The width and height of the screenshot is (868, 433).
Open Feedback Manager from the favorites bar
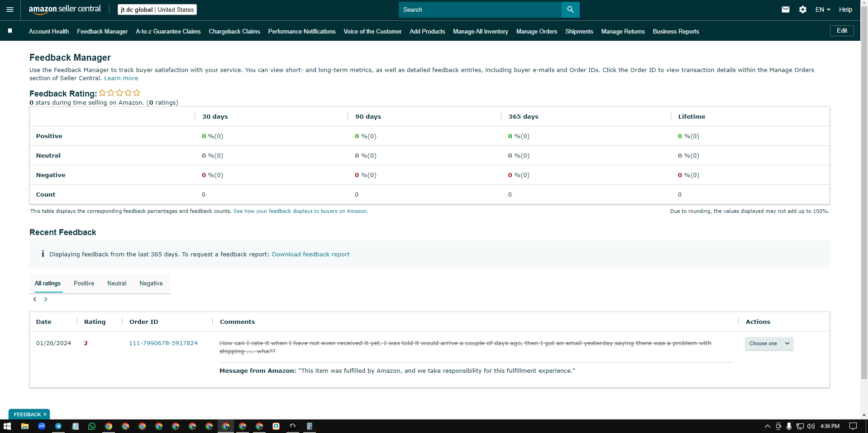click(x=102, y=31)
